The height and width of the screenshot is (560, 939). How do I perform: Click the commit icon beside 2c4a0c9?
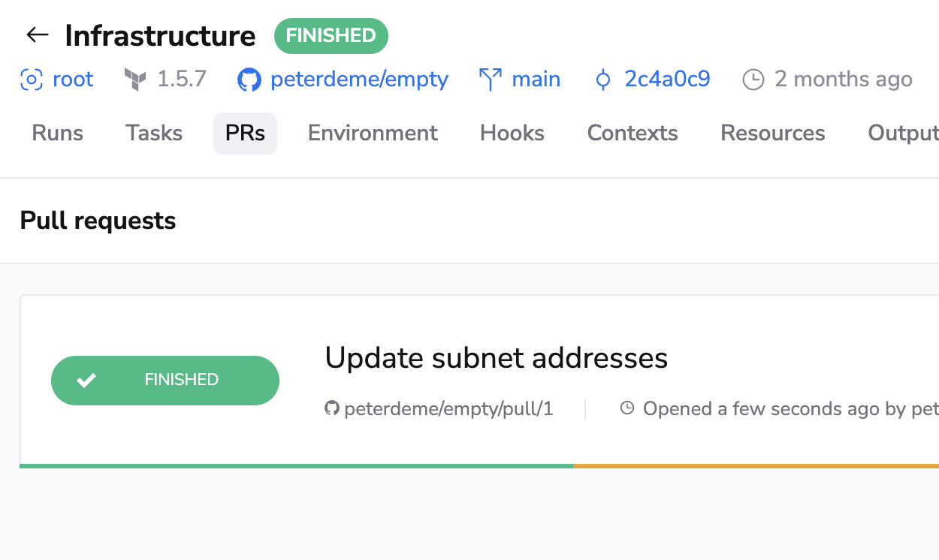coord(602,80)
